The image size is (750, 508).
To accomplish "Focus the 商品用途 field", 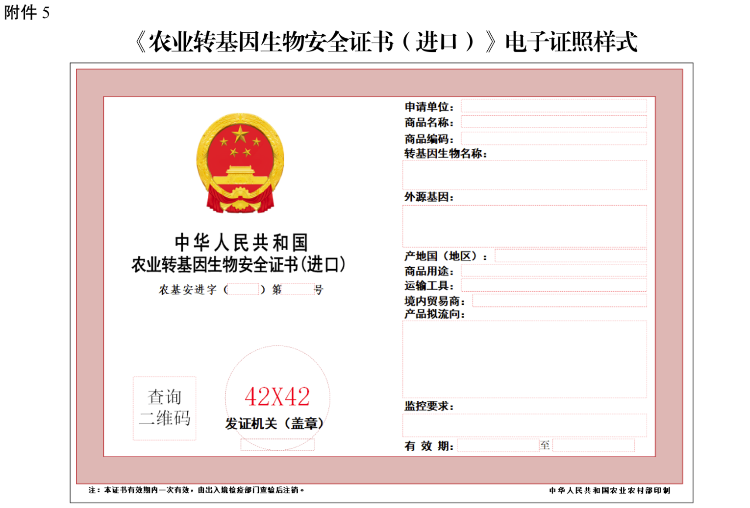I will click(553, 271).
